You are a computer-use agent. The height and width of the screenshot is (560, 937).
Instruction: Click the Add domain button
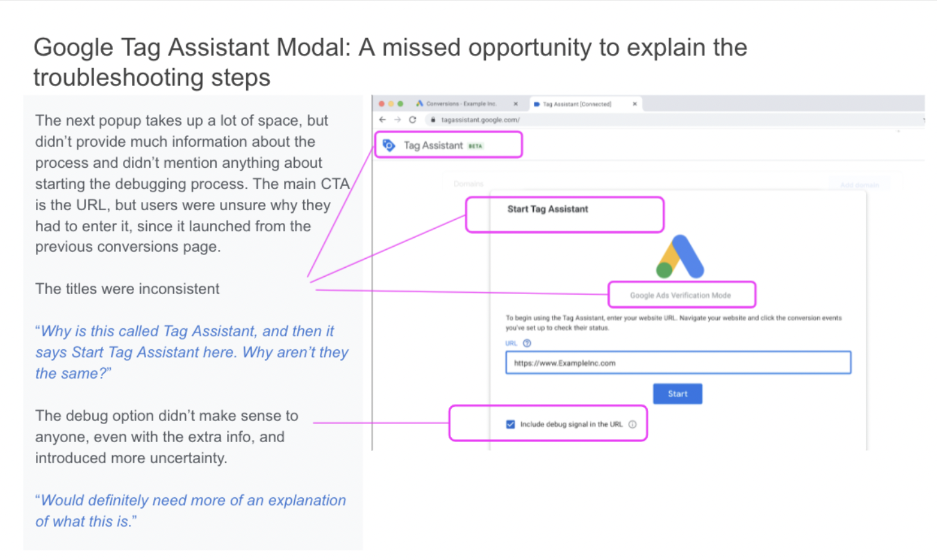(859, 184)
